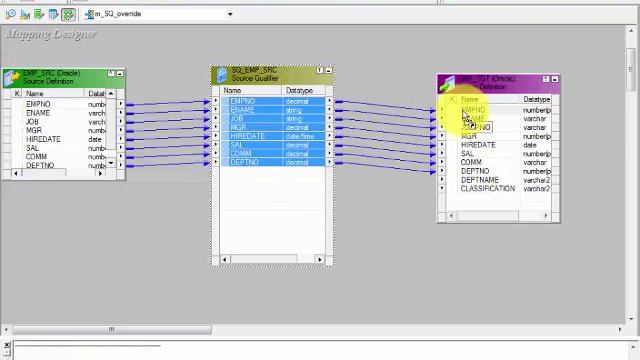
Task: Select the Mapping Designer tool
Action: [x=68, y=15]
